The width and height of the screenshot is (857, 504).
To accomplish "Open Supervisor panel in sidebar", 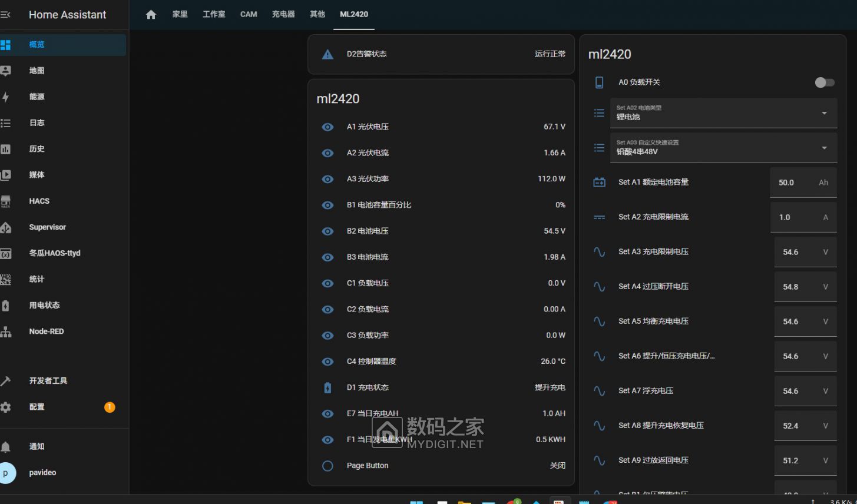I will 47,227.
